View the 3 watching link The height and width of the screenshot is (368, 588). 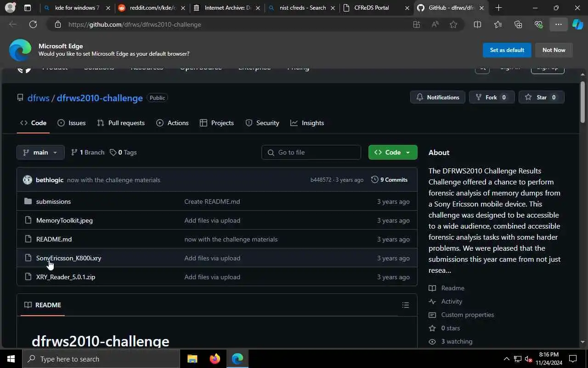[x=451, y=341]
